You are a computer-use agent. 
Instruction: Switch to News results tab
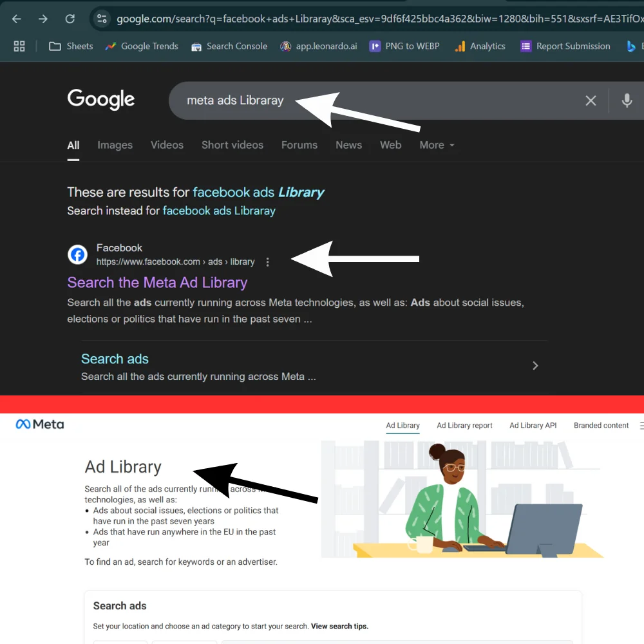tap(348, 146)
